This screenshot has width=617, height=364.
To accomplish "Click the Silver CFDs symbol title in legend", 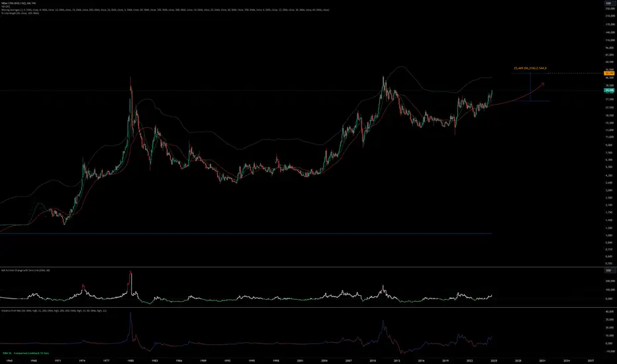I will click(x=19, y=3).
